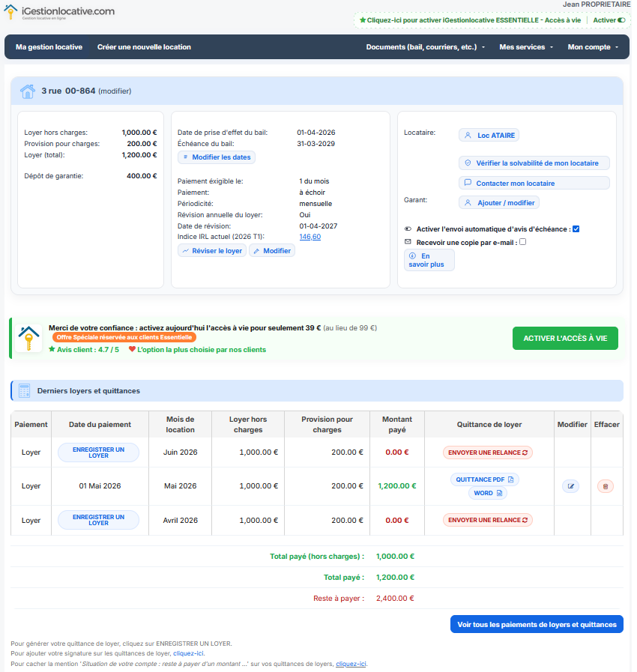637x672 pixels.
Task: Click Modifier button next to Réviser le loyer
Action: (x=272, y=251)
